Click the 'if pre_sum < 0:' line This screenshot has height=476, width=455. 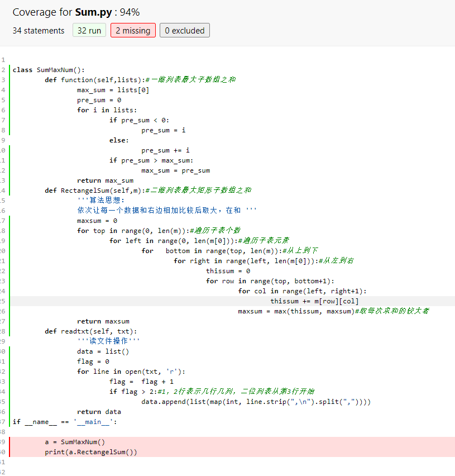point(139,120)
